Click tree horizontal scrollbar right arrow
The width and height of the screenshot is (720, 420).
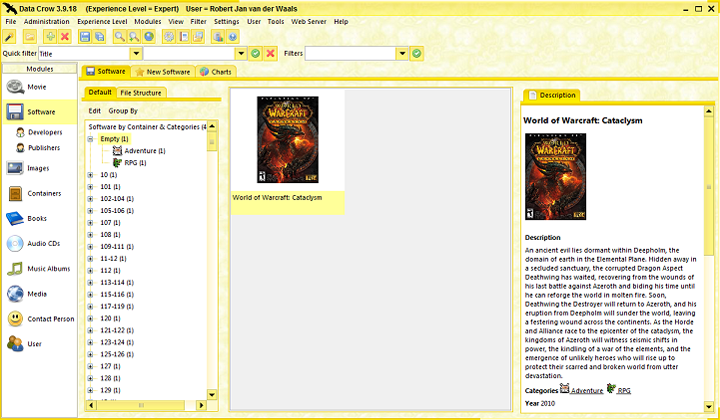click(201, 405)
